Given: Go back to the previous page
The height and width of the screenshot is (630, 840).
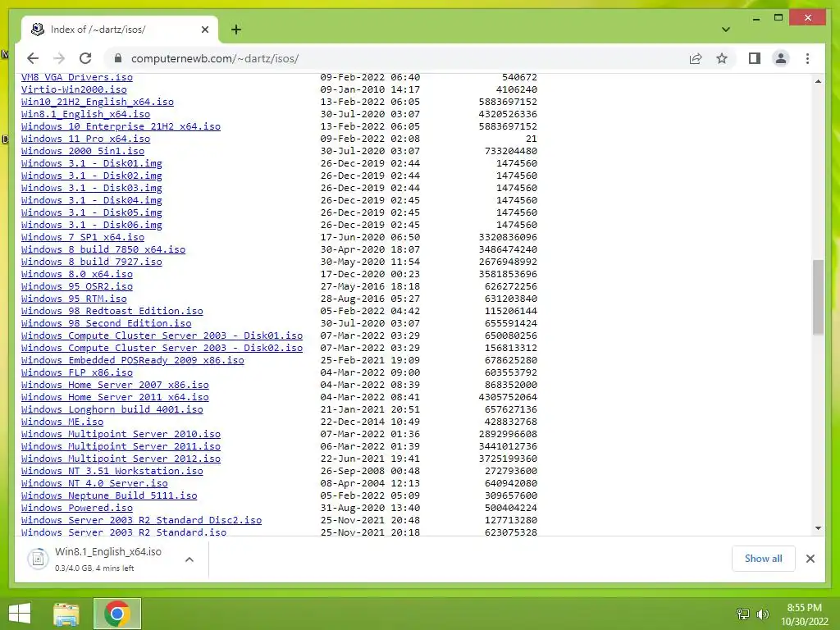Looking at the screenshot, I should pos(33,58).
